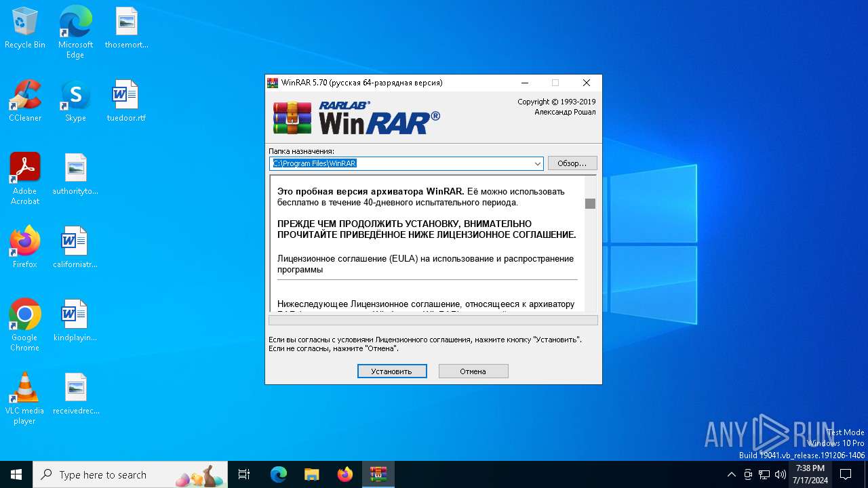This screenshot has width=868, height=488.
Task: Open Google Chrome desktop shortcut
Action: 25,325
